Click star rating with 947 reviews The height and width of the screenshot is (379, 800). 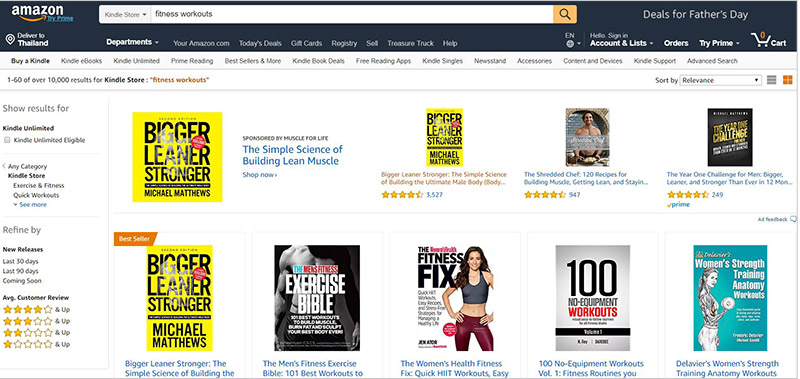click(545, 194)
